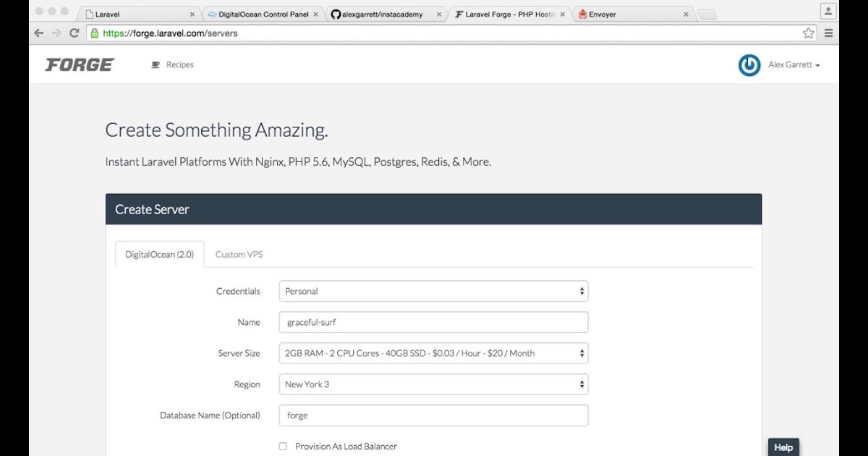The height and width of the screenshot is (456, 868).
Task: Expand the Alex Garrett user menu
Action: point(793,64)
